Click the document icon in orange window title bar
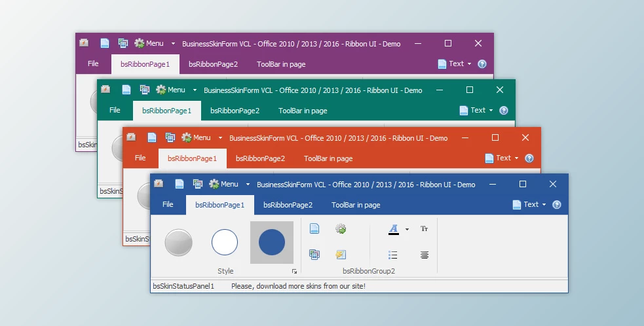The width and height of the screenshot is (644, 326). (152, 137)
